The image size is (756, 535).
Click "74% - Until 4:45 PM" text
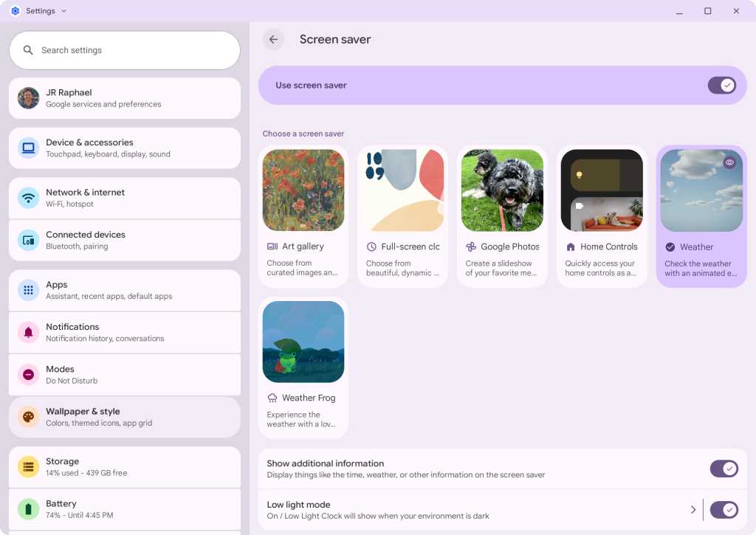click(80, 515)
